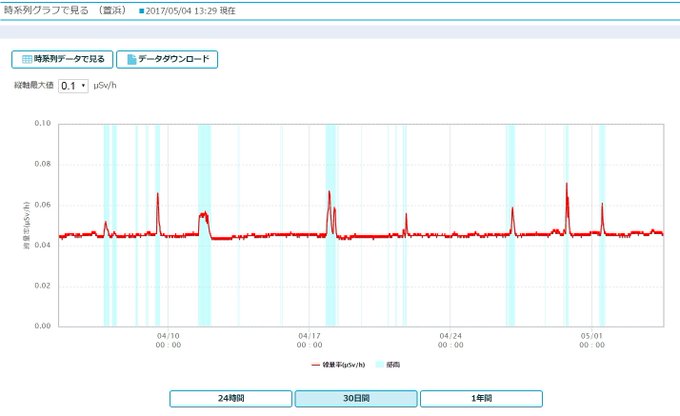Image resolution: width=680 pixels, height=416 pixels.
Task: Click the 0.02 y-axis value
Action: click(42, 285)
